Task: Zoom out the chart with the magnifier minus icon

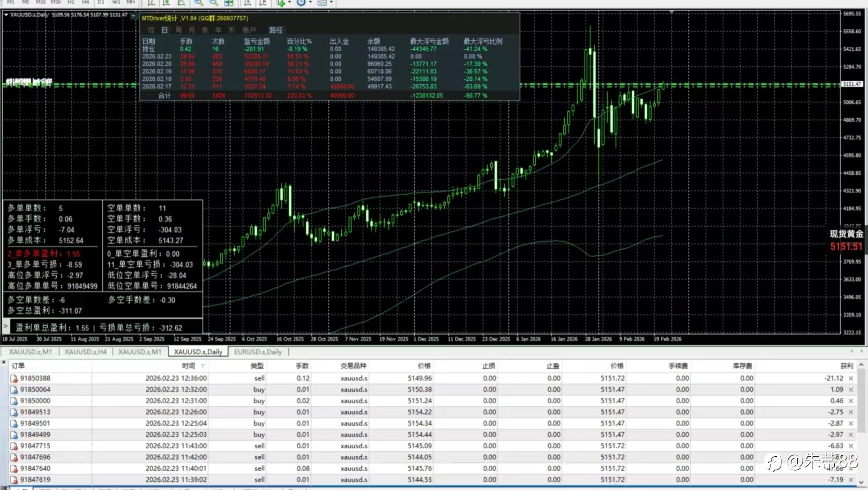Action: click(213, 2)
